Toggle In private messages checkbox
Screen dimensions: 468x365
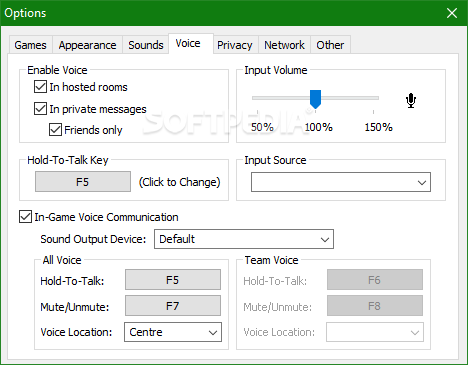coord(40,109)
